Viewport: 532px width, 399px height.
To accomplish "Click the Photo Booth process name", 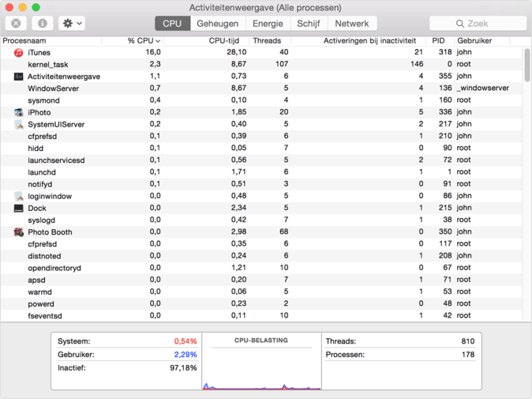I will click(x=50, y=232).
